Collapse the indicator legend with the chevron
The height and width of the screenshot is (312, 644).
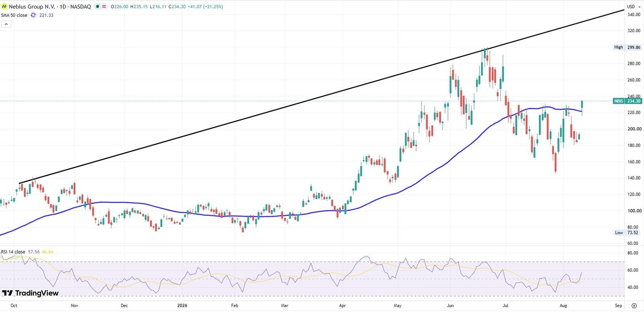[x=6, y=24]
